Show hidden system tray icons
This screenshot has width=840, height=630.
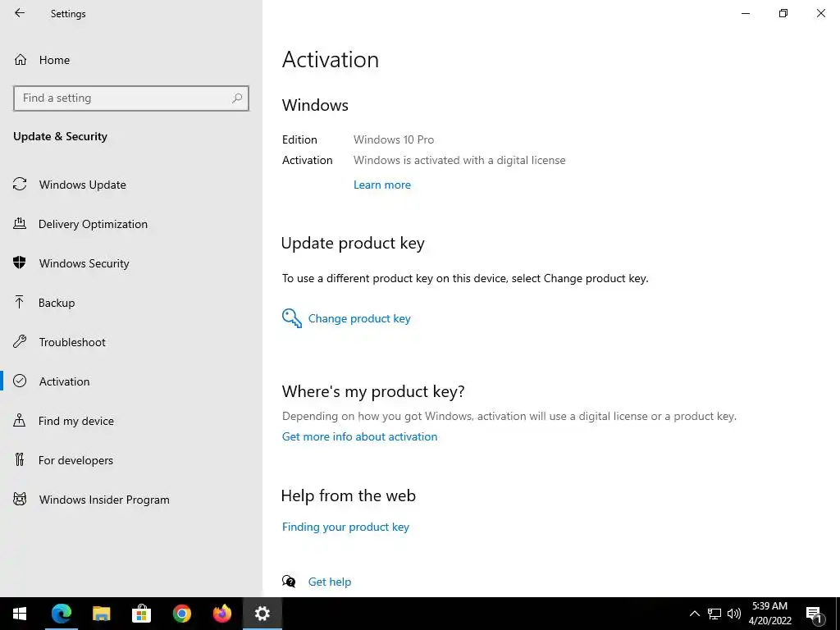pyautogui.click(x=694, y=614)
